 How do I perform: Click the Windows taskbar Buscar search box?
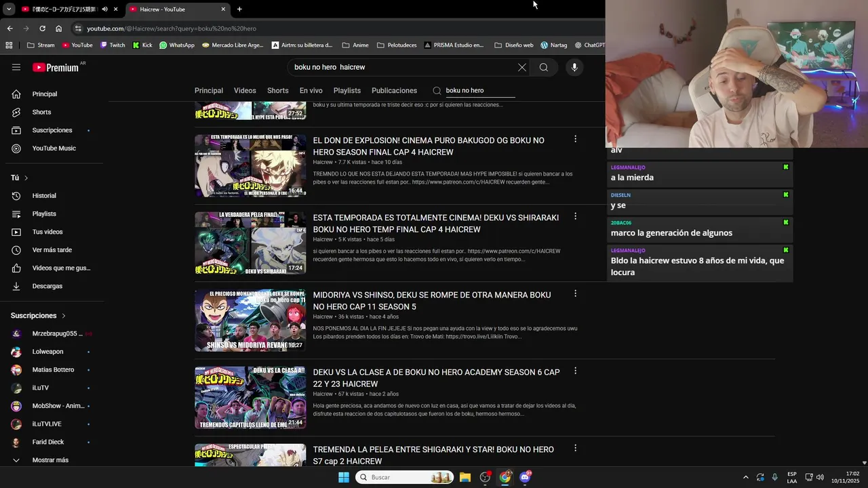click(405, 477)
